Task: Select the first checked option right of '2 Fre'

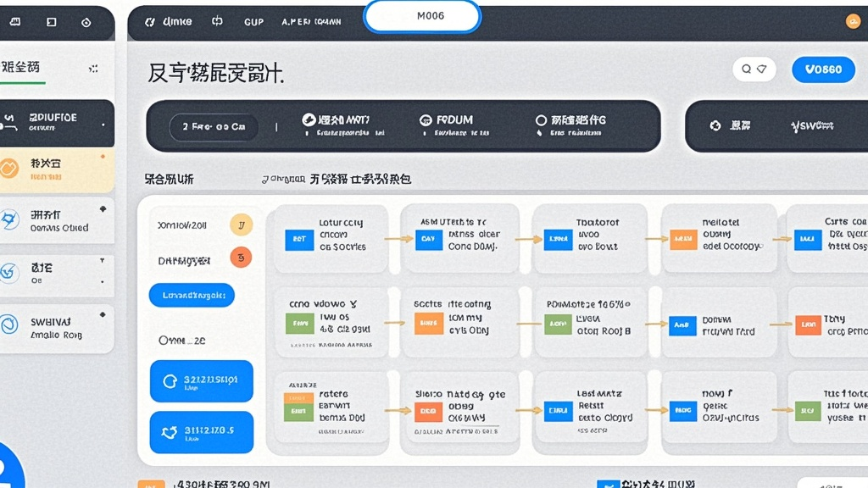Action: tap(309, 119)
